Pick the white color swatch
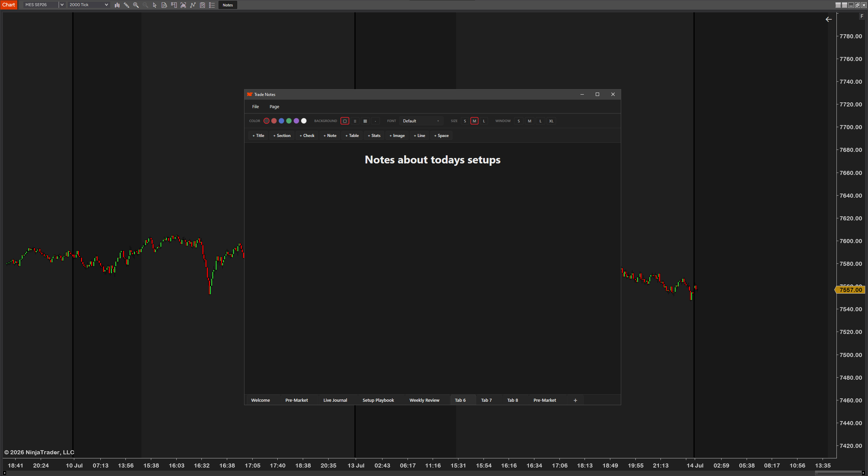Screen dimensions: 868x476 coord(304,121)
